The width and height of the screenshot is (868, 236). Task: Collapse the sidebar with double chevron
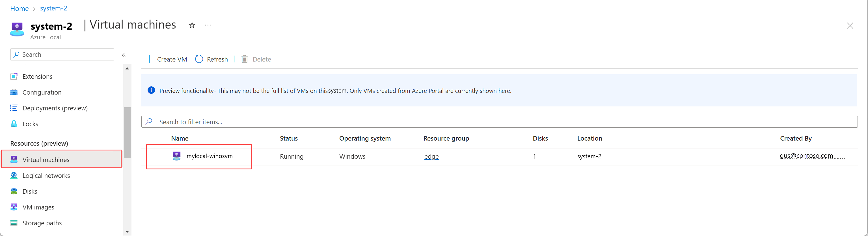(124, 54)
